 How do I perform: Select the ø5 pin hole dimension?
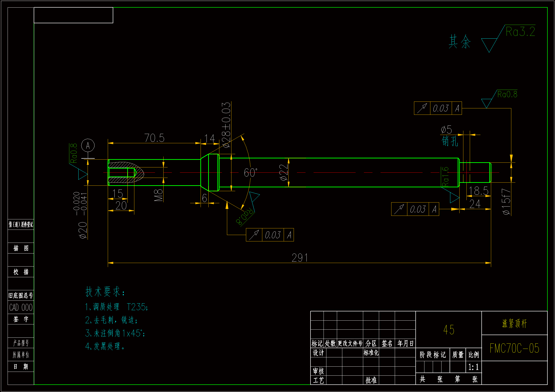click(446, 130)
